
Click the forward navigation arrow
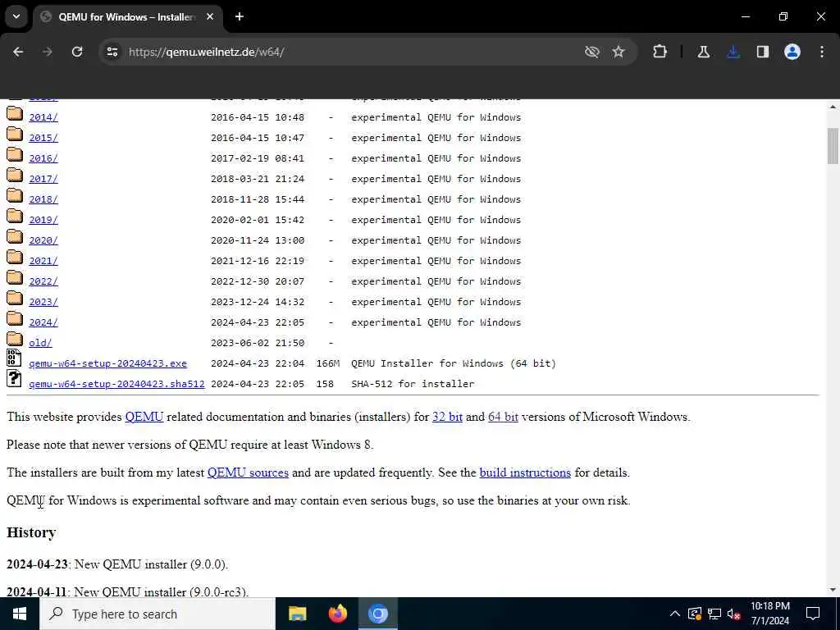pos(48,52)
